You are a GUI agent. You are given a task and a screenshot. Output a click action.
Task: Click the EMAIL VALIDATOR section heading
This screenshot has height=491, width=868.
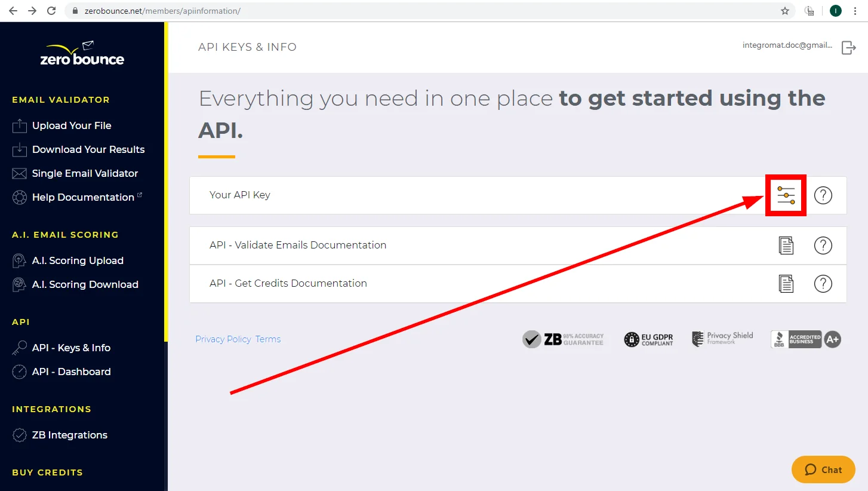point(61,100)
